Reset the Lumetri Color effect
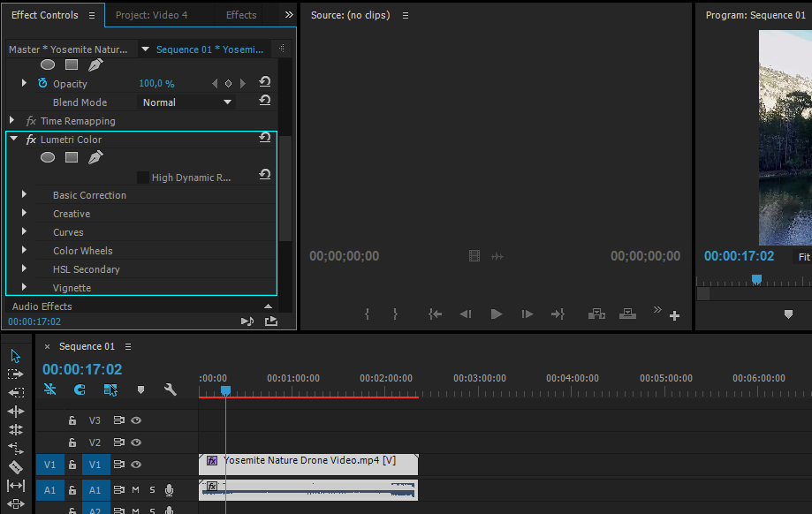The height and width of the screenshot is (514, 812). point(265,139)
